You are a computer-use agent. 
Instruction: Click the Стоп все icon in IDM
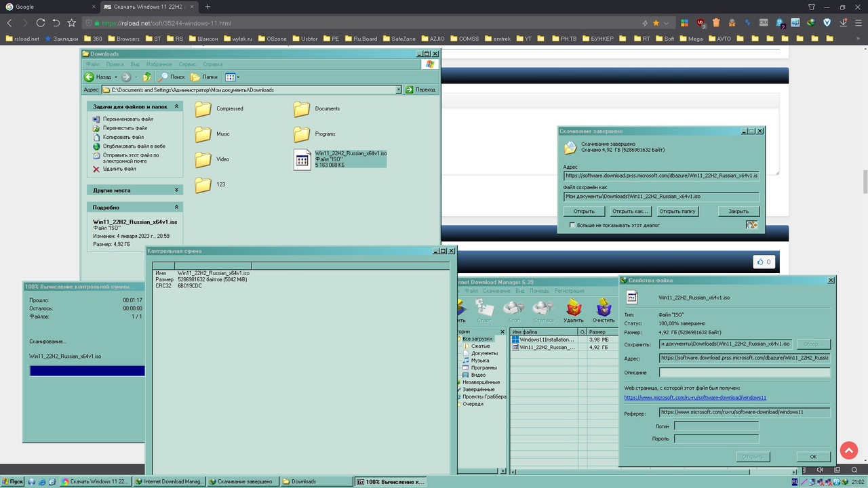[544, 308]
